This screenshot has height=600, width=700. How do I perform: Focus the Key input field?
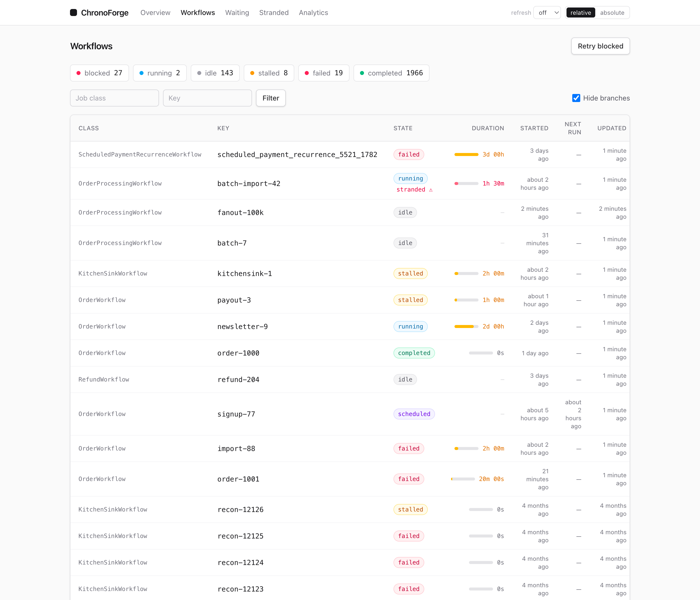[x=207, y=98]
